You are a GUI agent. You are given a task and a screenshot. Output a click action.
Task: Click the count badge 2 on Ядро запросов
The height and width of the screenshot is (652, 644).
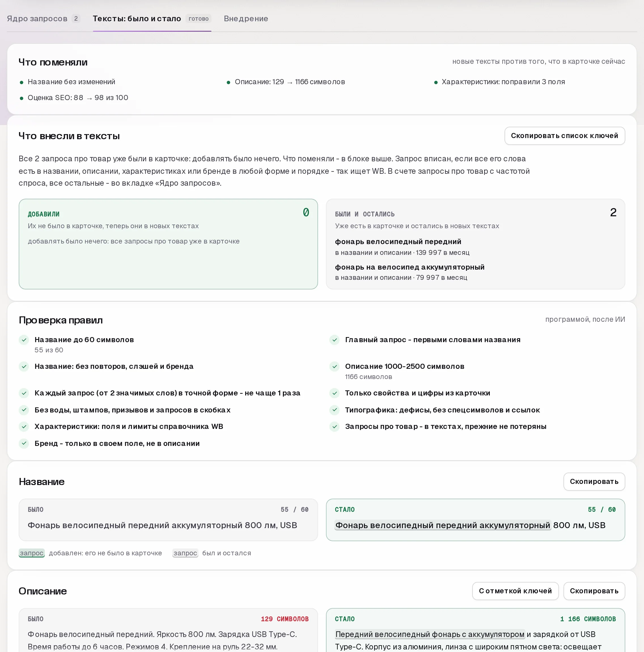(x=76, y=18)
